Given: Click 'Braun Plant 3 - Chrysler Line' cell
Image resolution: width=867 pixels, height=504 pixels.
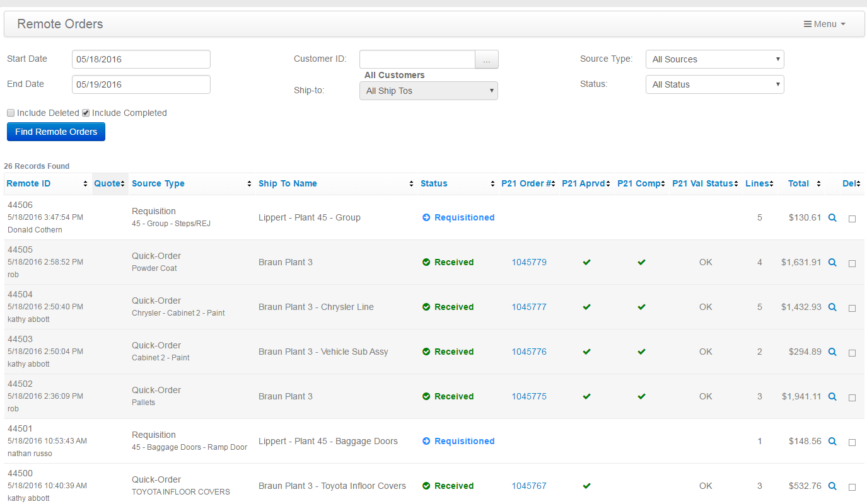Looking at the screenshot, I should click(x=316, y=307).
